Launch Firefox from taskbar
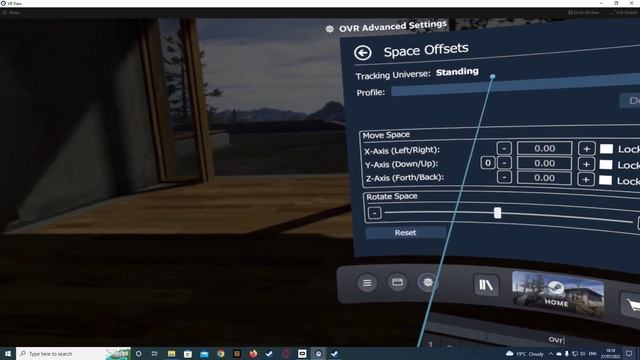 click(253, 353)
